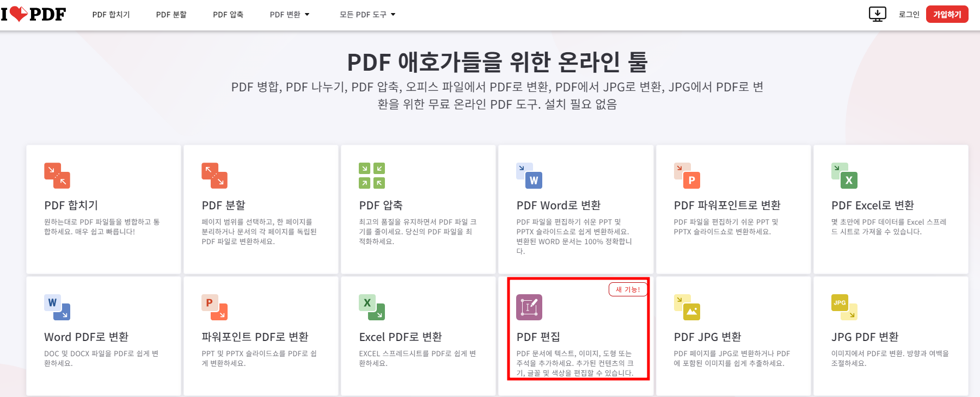Click the Excel PDF로 변환 icon
Screen dimensions: 980x397
coord(372,307)
